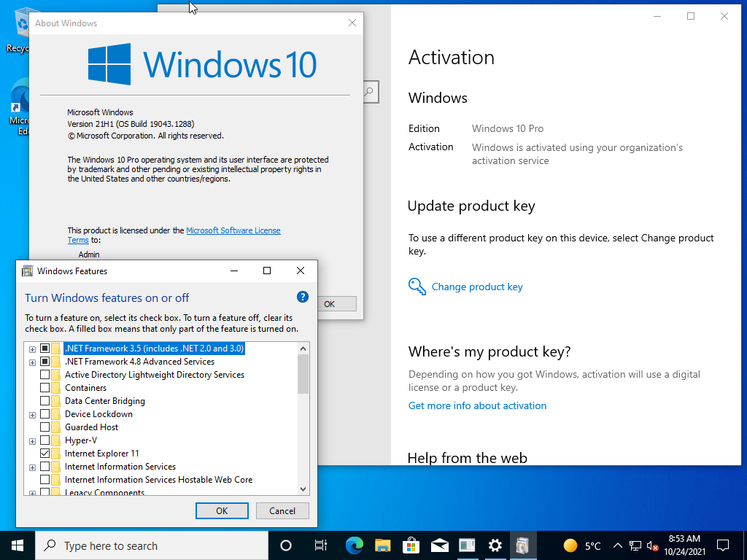Click OK in About Windows dialog
The width and height of the screenshot is (747, 560).
coord(336,304)
